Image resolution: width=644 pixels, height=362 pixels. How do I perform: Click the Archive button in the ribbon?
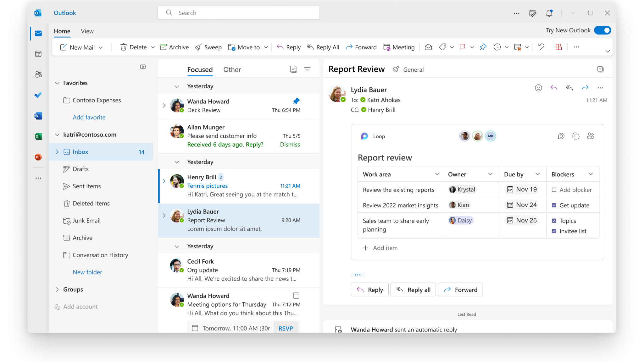(174, 47)
